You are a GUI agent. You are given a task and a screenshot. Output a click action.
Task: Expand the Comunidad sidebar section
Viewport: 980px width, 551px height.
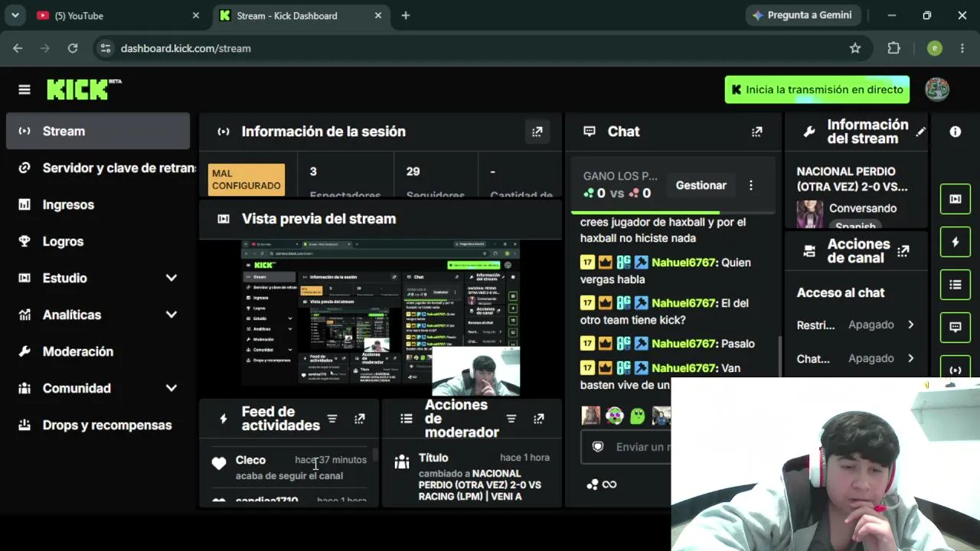171,388
